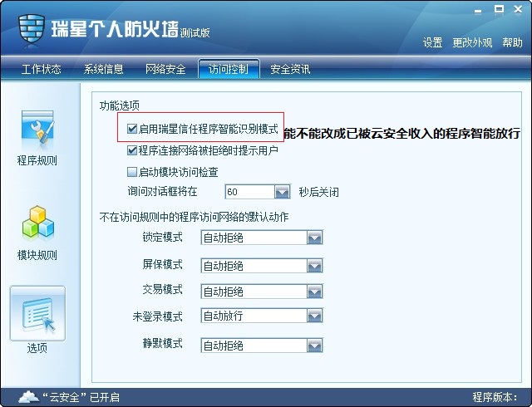Open the 交易模式 action dropdown

tap(314, 292)
